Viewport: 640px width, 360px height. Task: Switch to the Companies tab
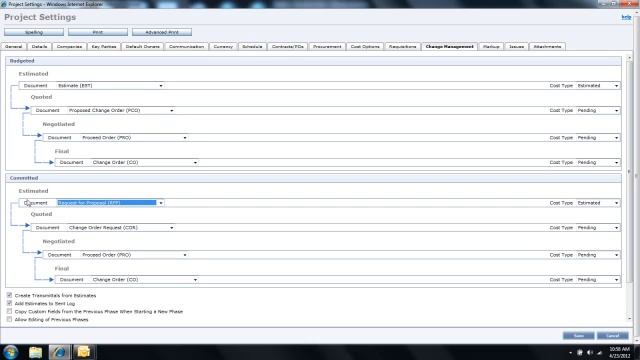tap(69, 47)
